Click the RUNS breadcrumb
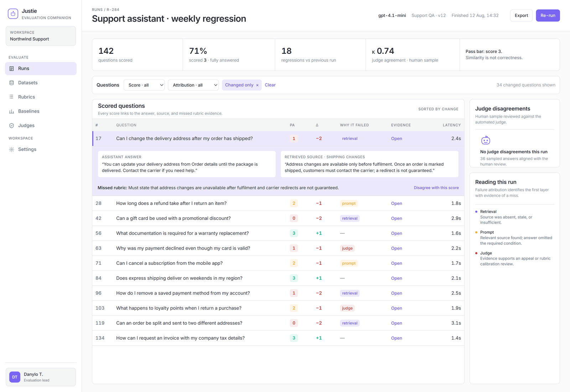 [x=97, y=10]
